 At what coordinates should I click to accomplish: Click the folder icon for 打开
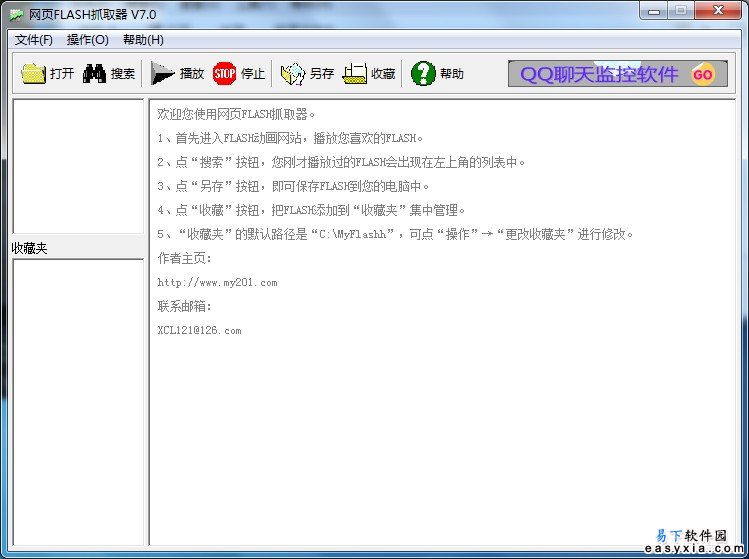[x=33, y=74]
